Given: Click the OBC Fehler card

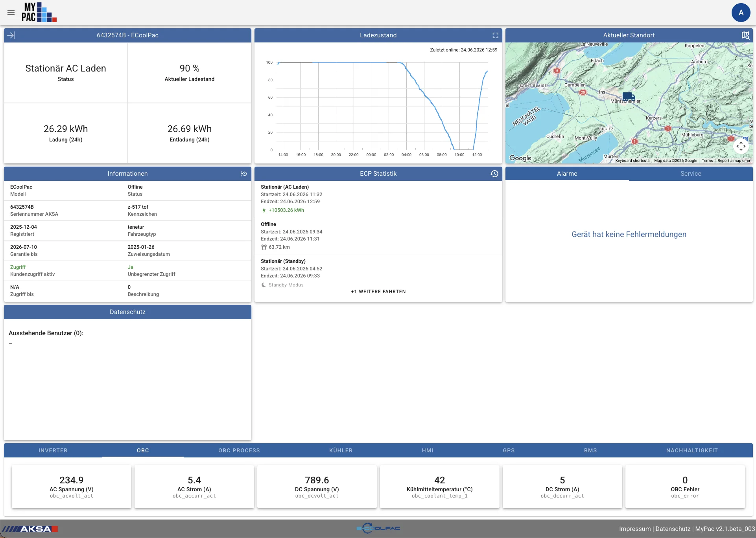Looking at the screenshot, I should click(x=685, y=487).
